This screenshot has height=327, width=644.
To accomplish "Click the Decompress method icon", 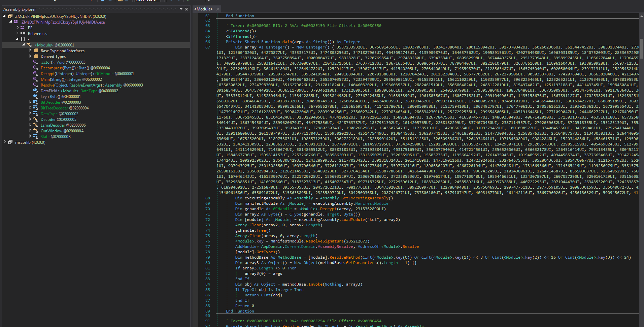I will [x=36, y=68].
